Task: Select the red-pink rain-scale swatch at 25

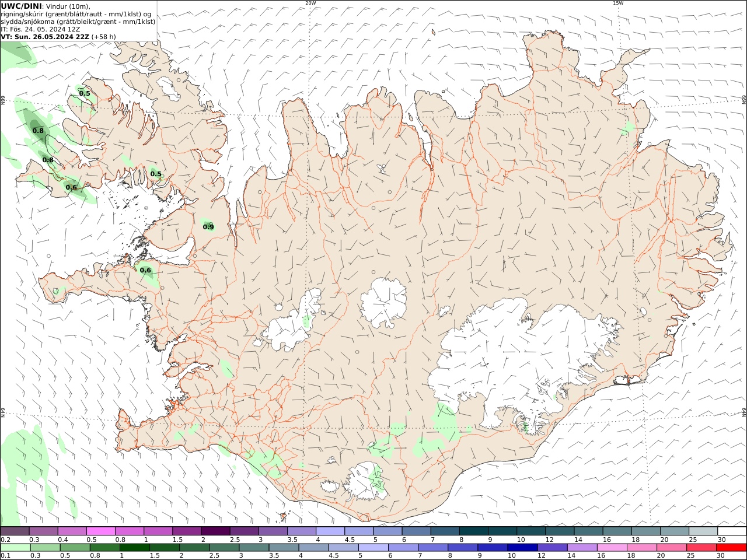Action: (701, 548)
